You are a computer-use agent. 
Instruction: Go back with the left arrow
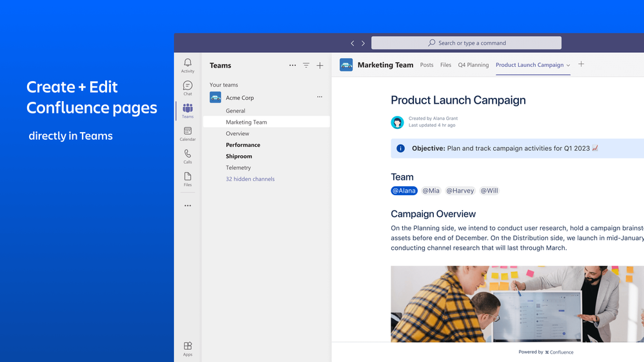coord(353,43)
